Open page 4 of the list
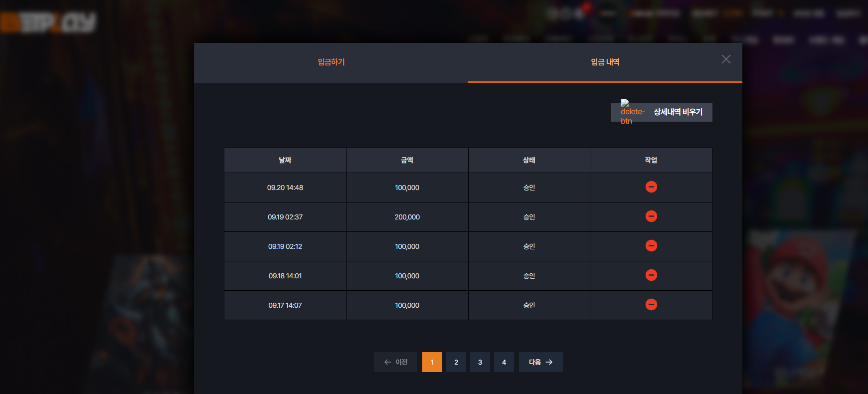The height and width of the screenshot is (394, 868). click(504, 362)
